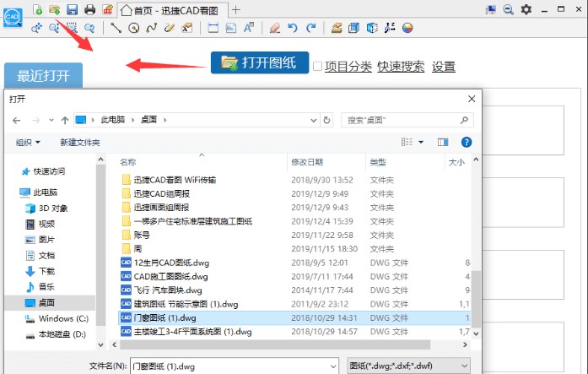The image size is (588, 374).
Task: Add a new tab with plus button
Action: pyautogui.click(x=236, y=10)
